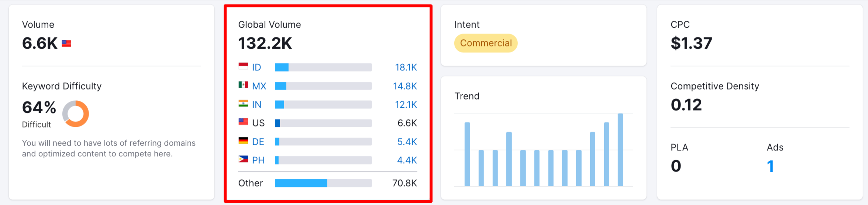
Task: Open the DE country link
Action: [x=258, y=142]
